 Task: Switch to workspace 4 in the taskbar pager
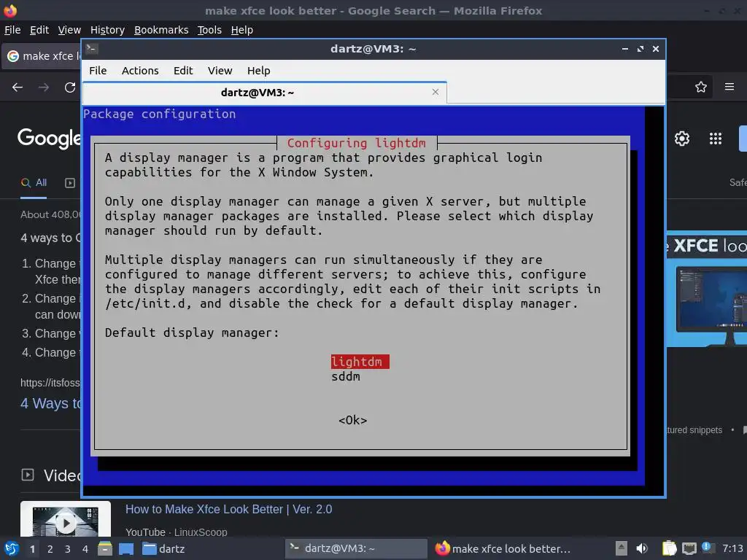tap(85, 549)
